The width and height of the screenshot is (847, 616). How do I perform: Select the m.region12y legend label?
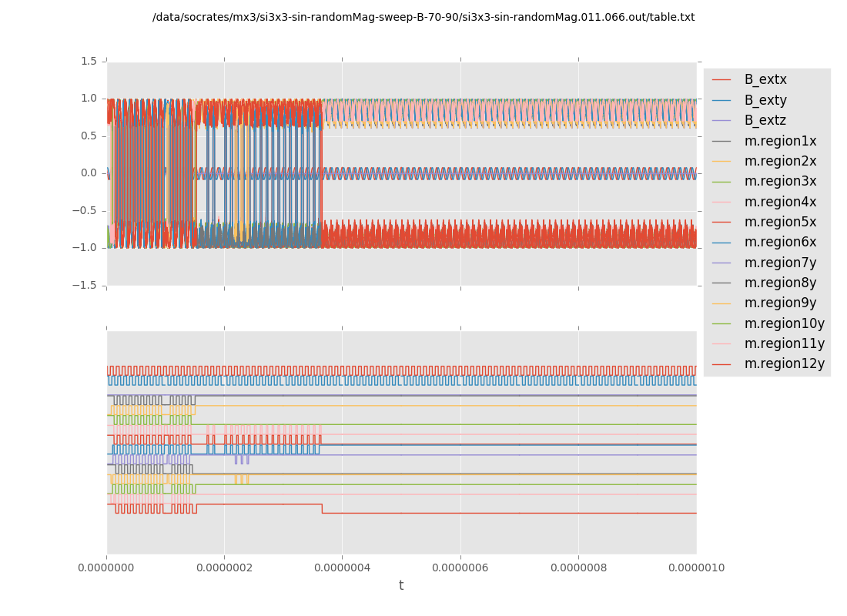click(784, 363)
